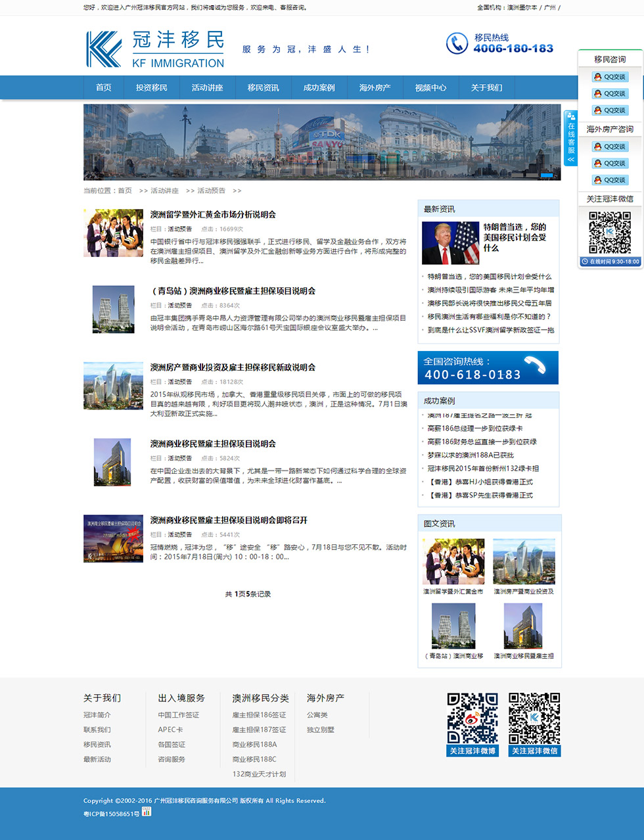644x840 pixels.
Task: Open case 高薪186总经理一步到位获绿卡
Action: 475,429
